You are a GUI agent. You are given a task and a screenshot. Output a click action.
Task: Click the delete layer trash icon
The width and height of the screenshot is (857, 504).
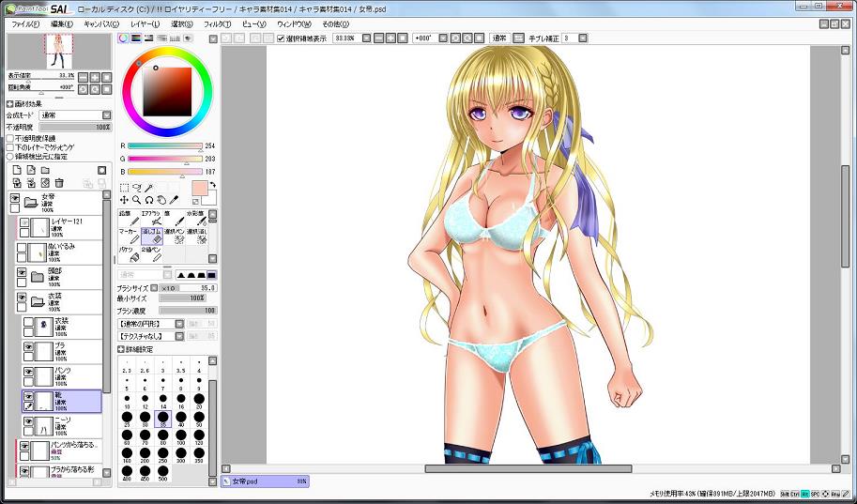coord(58,183)
